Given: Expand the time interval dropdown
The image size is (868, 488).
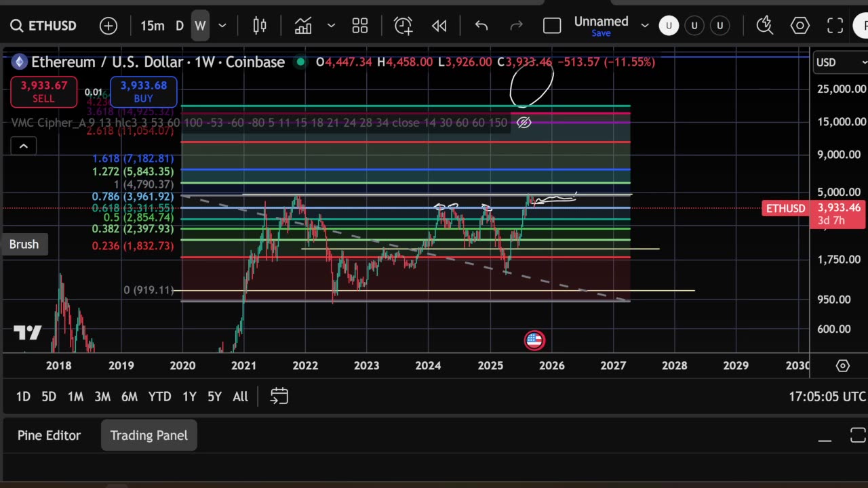Looking at the screenshot, I should [222, 26].
